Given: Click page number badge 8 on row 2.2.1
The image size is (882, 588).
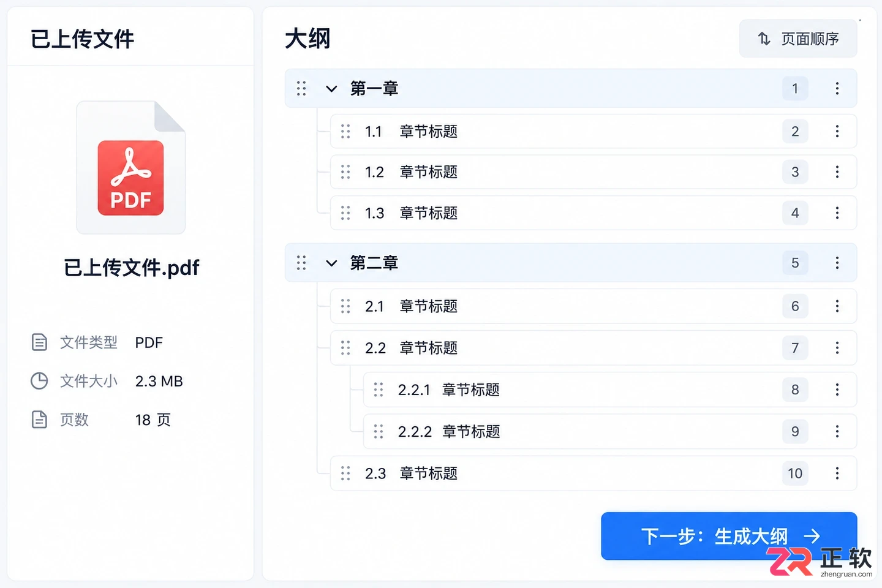Looking at the screenshot, I should [795, 390].
